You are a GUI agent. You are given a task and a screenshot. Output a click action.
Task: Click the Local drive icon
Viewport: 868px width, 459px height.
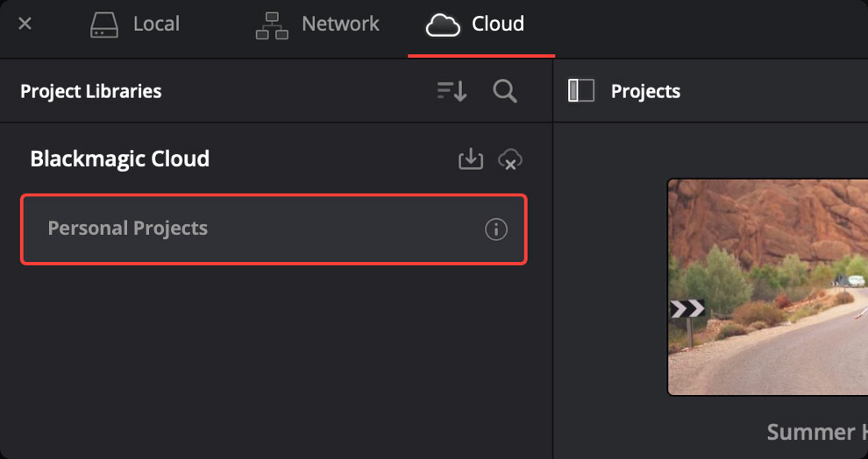point(104,25)
